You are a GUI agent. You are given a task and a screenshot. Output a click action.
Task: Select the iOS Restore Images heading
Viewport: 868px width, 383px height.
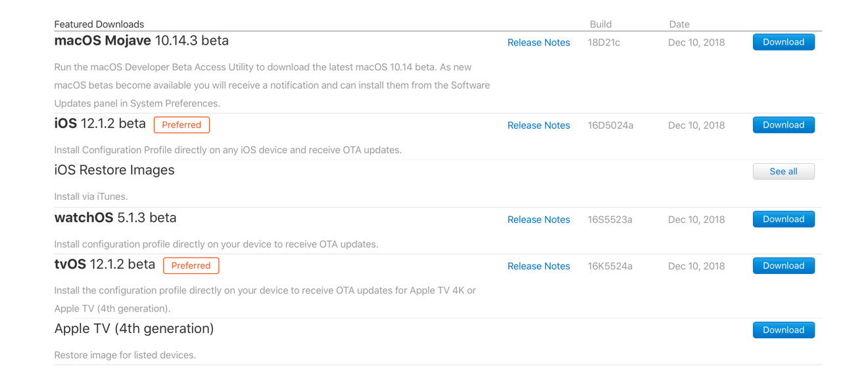pos(114,170)
